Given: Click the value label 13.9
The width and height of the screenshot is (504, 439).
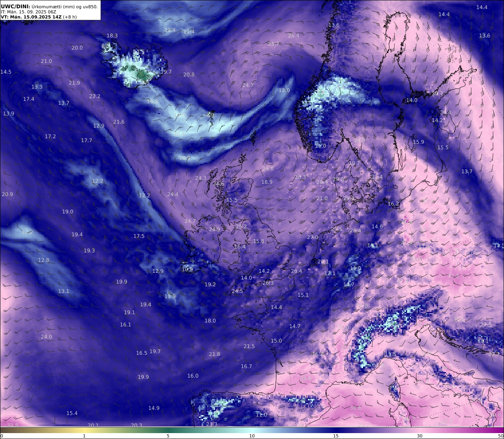Looking at the screenshot, I should [x=9, y=113].
